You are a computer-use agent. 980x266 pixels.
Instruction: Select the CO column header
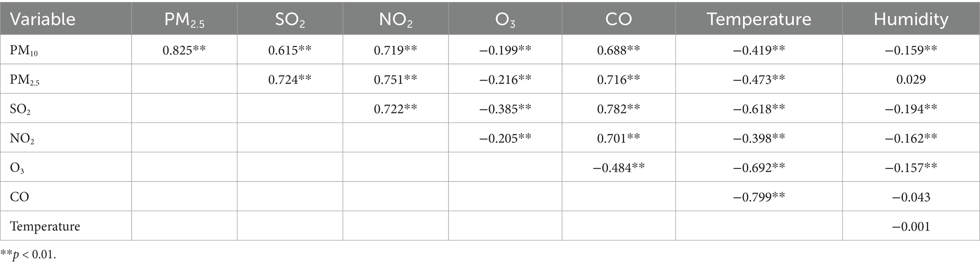coord(618,19)
